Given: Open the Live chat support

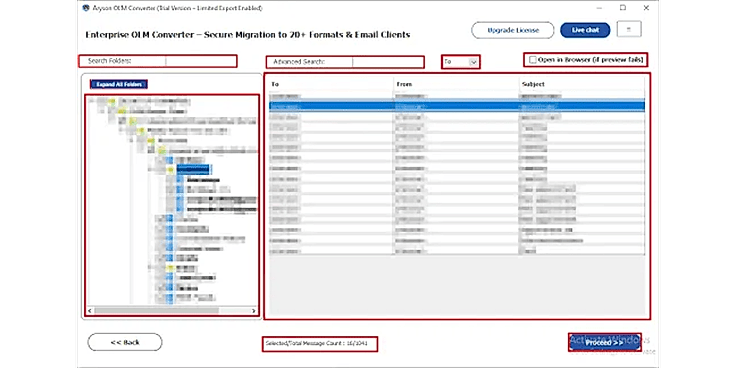Looking at the screenshot, I should [585, 30].
